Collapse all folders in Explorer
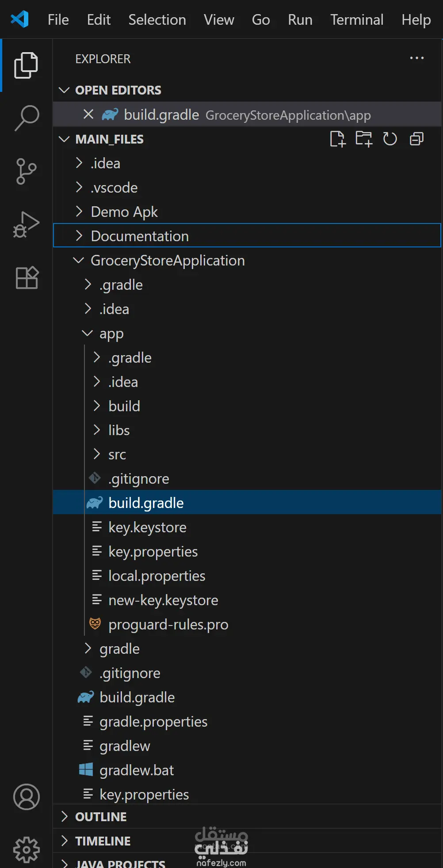Viewport: 443px width, 868px height. [x=416, y=139]
